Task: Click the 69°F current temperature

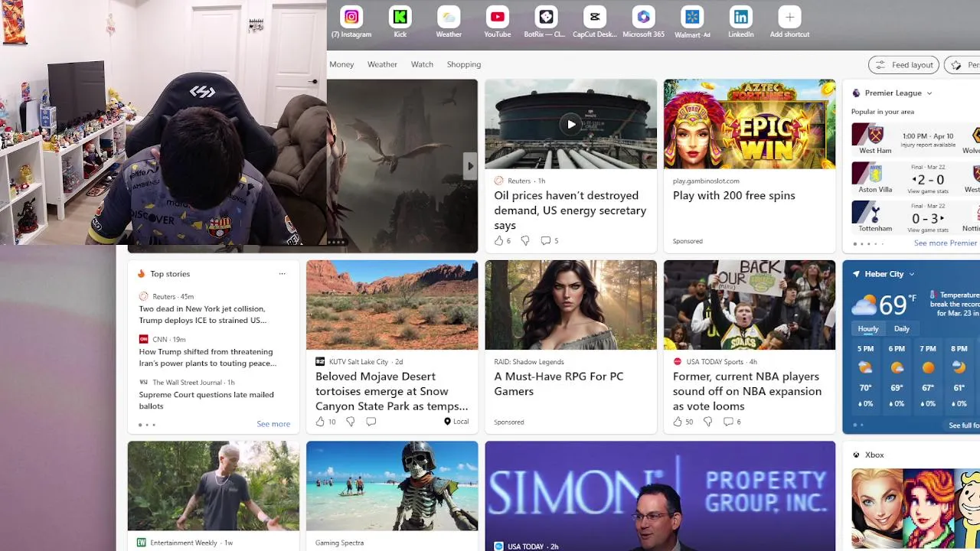Action: (x=893, y=305)
